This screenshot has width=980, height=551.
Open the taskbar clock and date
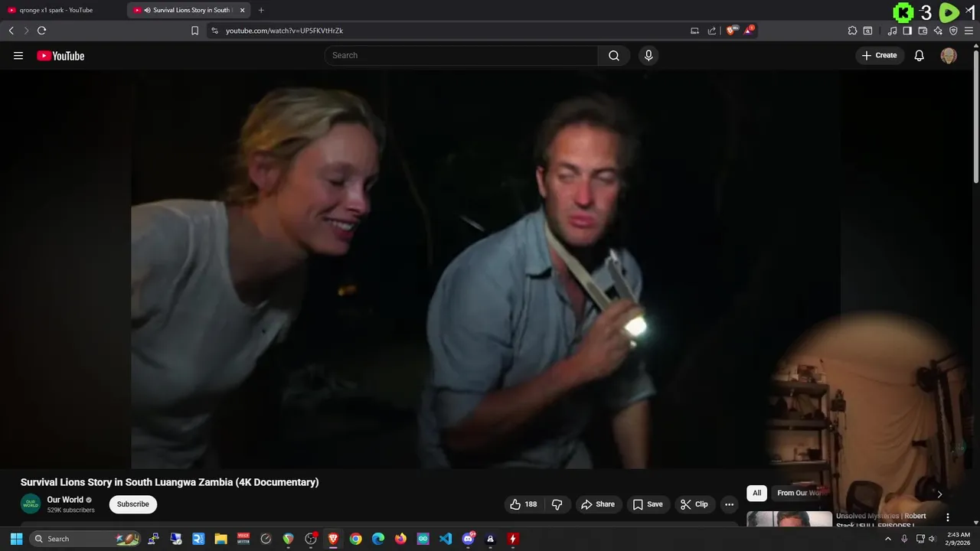tap(959, 539)
